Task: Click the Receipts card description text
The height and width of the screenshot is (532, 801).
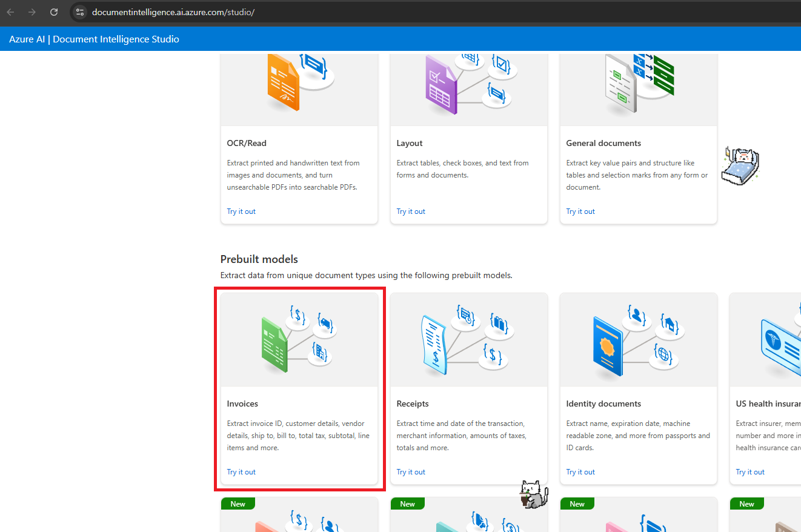Action: point(462,436)
